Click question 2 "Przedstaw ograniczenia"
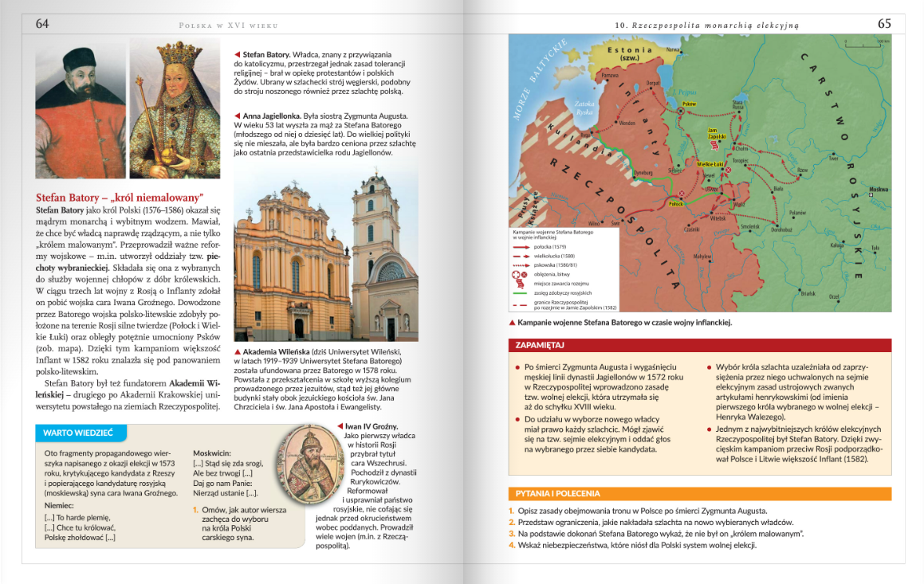 pyautogui.click(x=651, y=522)
